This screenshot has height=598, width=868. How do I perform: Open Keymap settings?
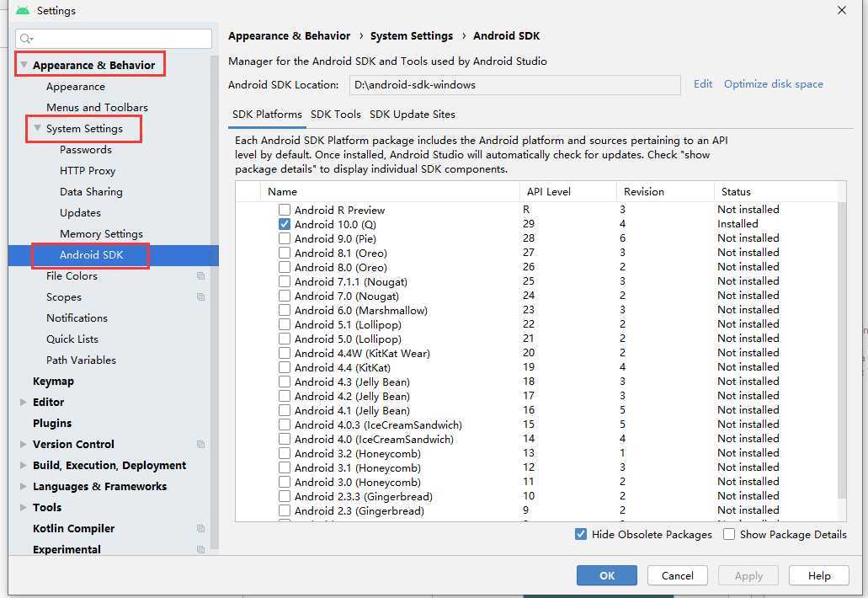53,381
